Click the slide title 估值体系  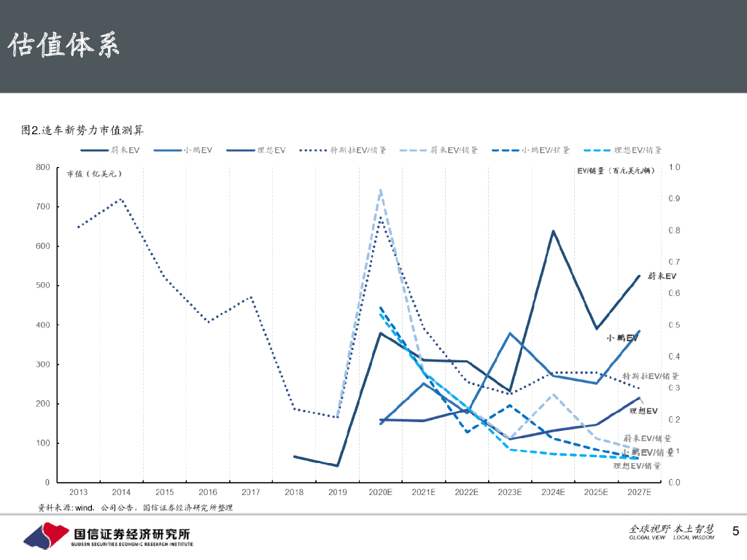(63, 46)
